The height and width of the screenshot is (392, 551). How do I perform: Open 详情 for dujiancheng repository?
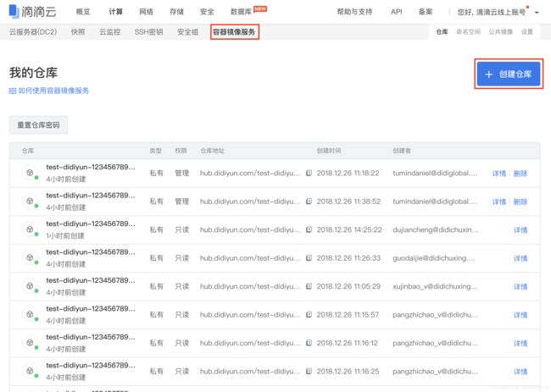pyautogui.click(x=520, y=230)
